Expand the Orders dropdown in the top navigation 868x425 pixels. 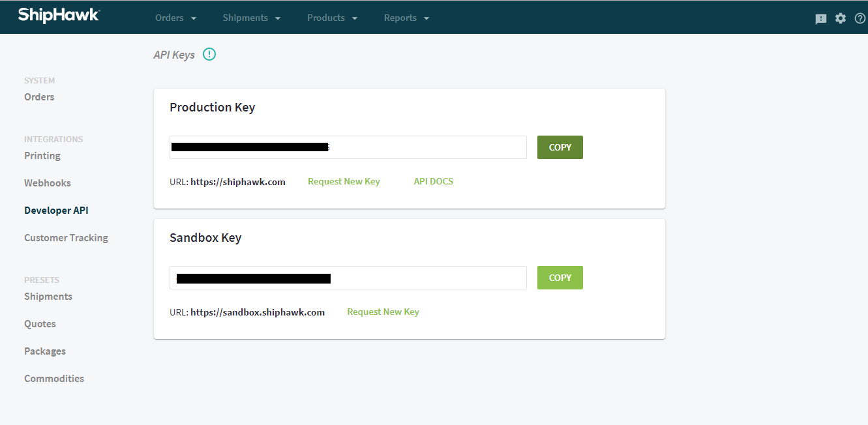pyautogui.click(x=176, y=18)
